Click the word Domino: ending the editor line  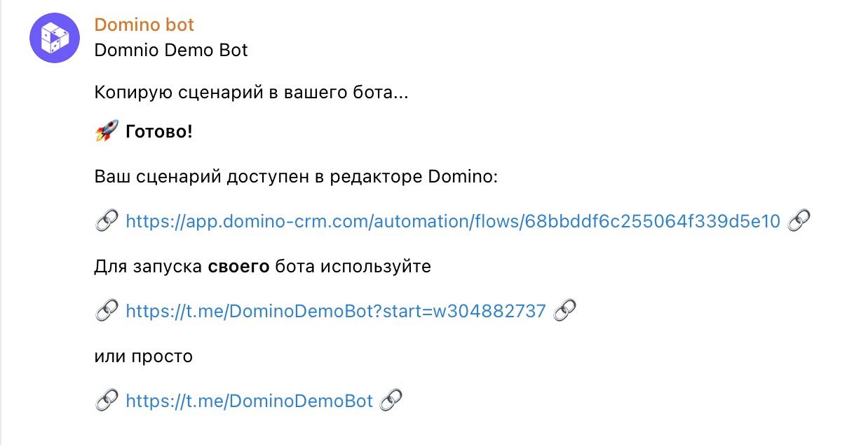click(x=462, y=177)
